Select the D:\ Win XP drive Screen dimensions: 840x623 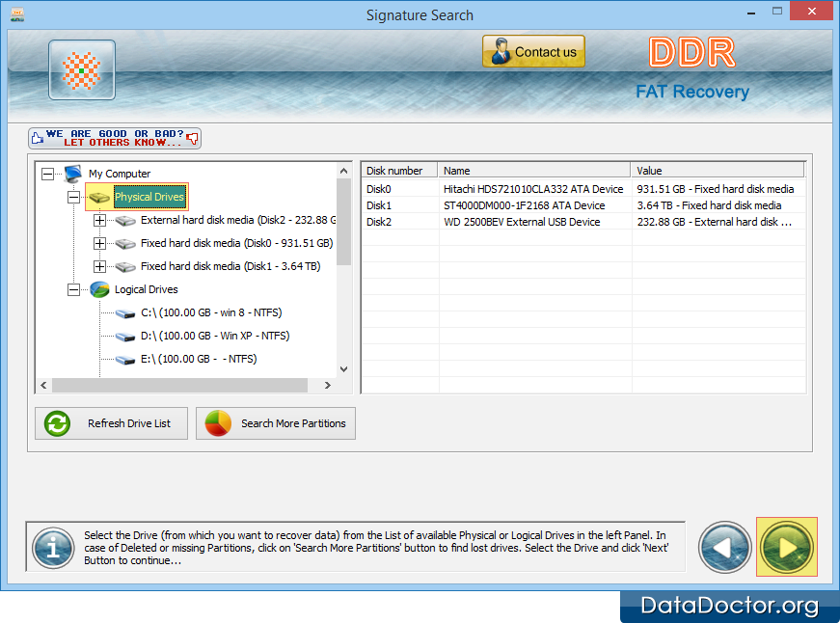coord(214,336)
